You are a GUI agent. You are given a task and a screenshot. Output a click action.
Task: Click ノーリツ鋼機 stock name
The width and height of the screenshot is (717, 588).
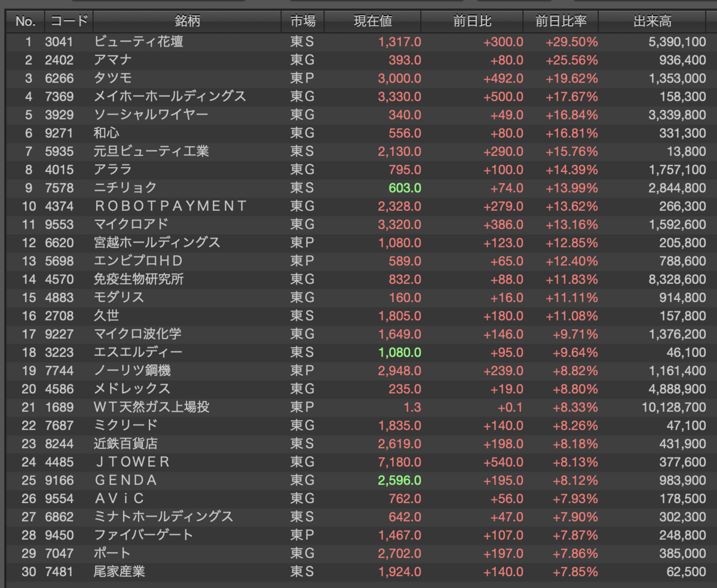pos(132,370)
